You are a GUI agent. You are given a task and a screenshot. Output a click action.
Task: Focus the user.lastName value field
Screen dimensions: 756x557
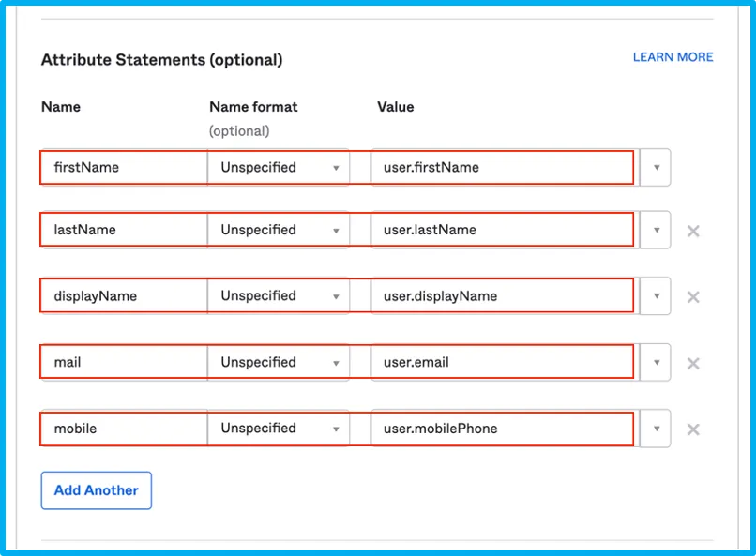(506, 230)
